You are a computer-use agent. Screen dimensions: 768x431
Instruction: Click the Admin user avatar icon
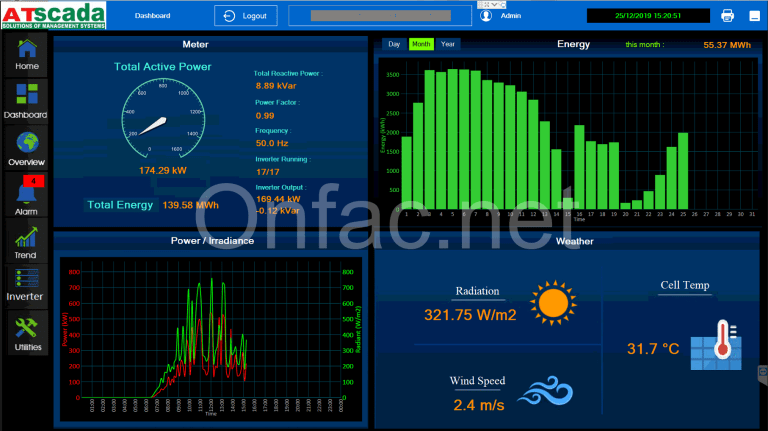(486, 16)
